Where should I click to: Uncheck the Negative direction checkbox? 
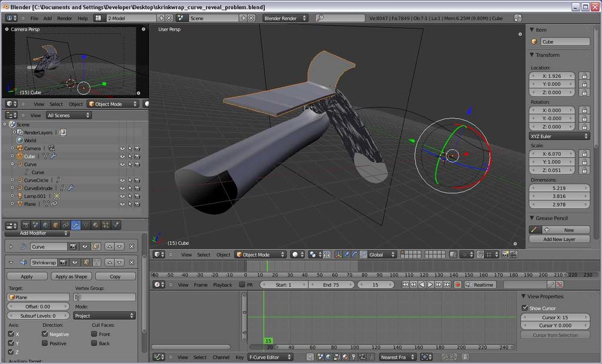pyautogui.click(x=45, y=333)
